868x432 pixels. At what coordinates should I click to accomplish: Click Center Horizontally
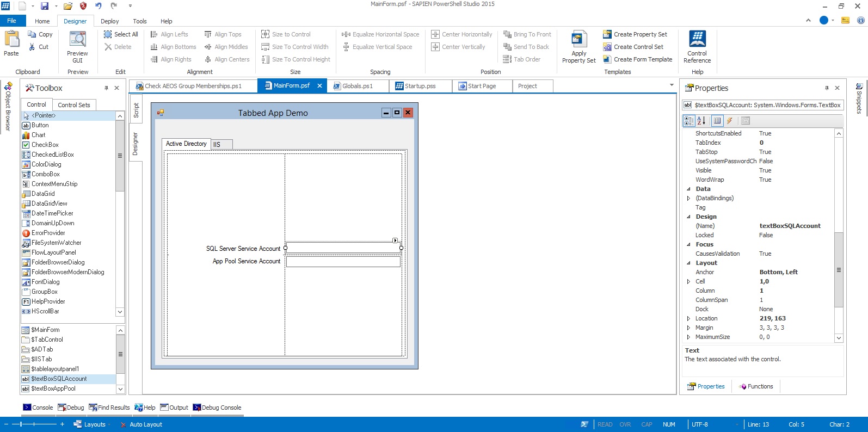[x=461, y=34]
